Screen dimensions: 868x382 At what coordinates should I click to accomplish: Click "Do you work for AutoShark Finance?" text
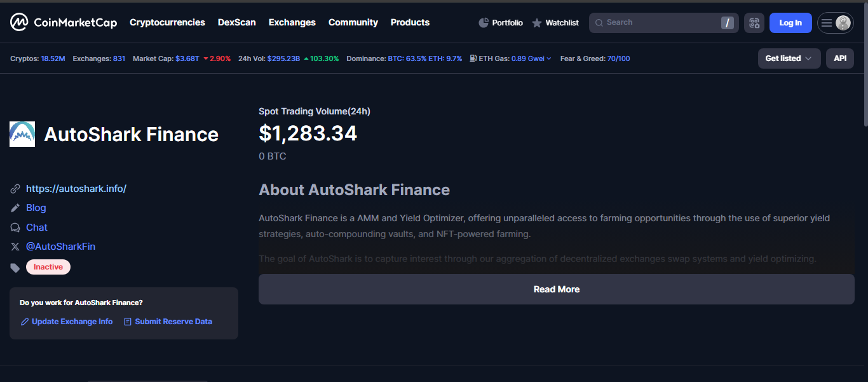coord(81,303)
